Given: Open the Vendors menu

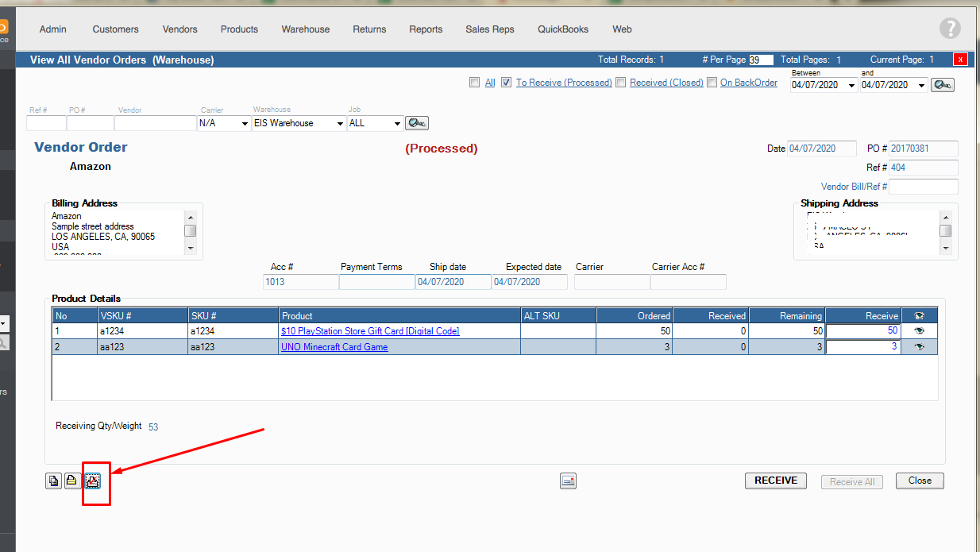Looking at the screenshot, I should [180, 29].
